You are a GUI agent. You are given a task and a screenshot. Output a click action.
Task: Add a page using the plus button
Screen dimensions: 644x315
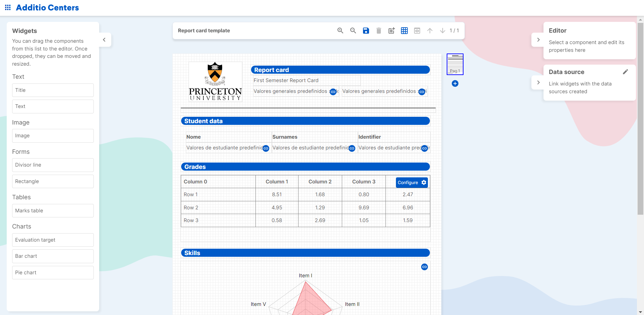pos(455,83)
